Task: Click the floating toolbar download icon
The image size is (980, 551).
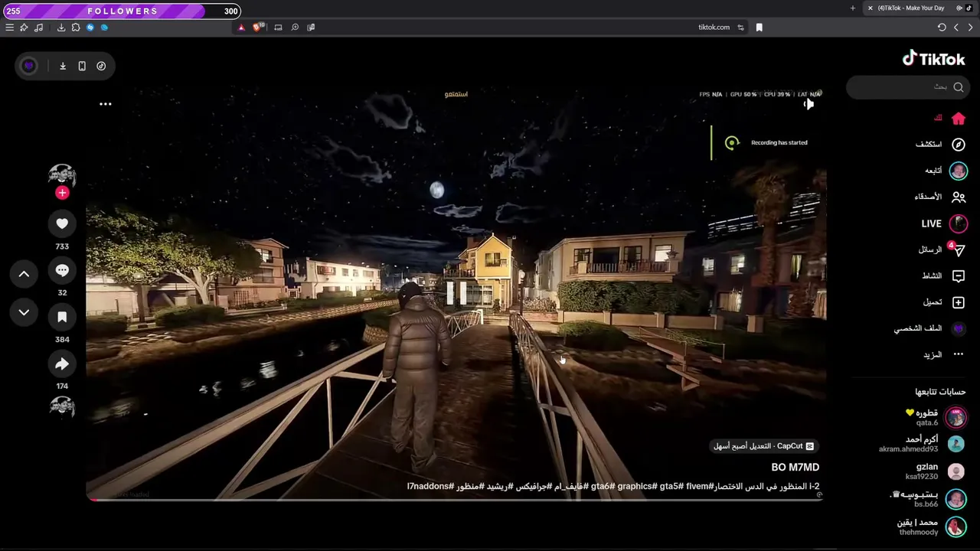Action: [x=63, y=66]
